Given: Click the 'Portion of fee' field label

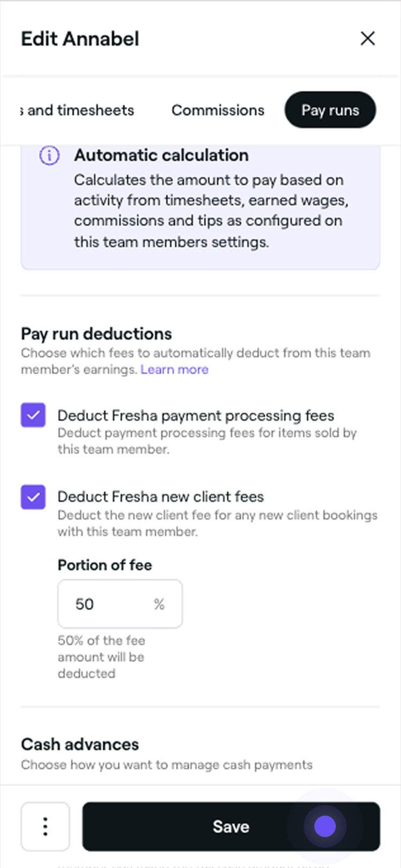Looking at the screenshot, I should pyautogui.click(x=105, y=565).
